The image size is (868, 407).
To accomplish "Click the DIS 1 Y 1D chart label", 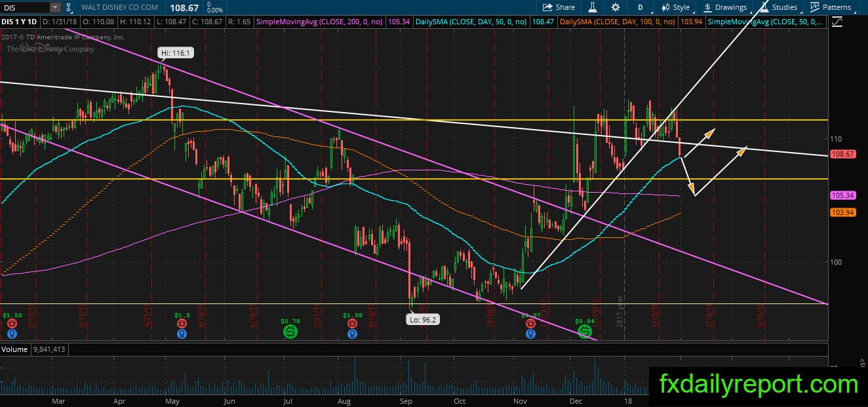I will pos(20,22).
